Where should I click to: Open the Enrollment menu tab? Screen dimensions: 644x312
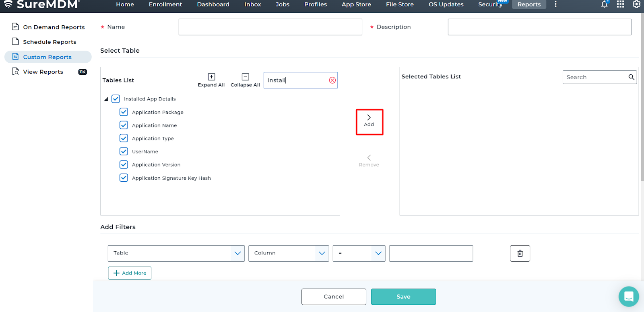(165, 4)
